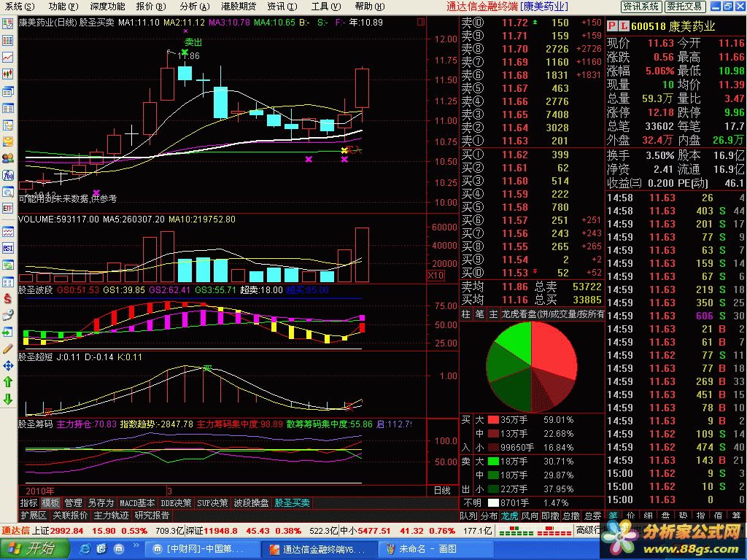Open the red line-chart icon in sidebar
747x560 pixels.
coord(8,57)
